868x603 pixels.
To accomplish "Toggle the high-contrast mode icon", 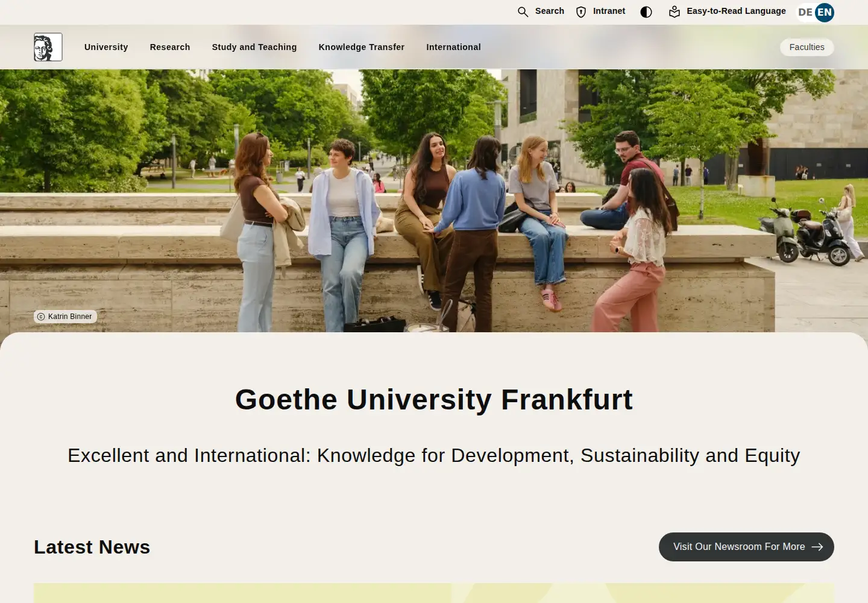I will 646,11.
